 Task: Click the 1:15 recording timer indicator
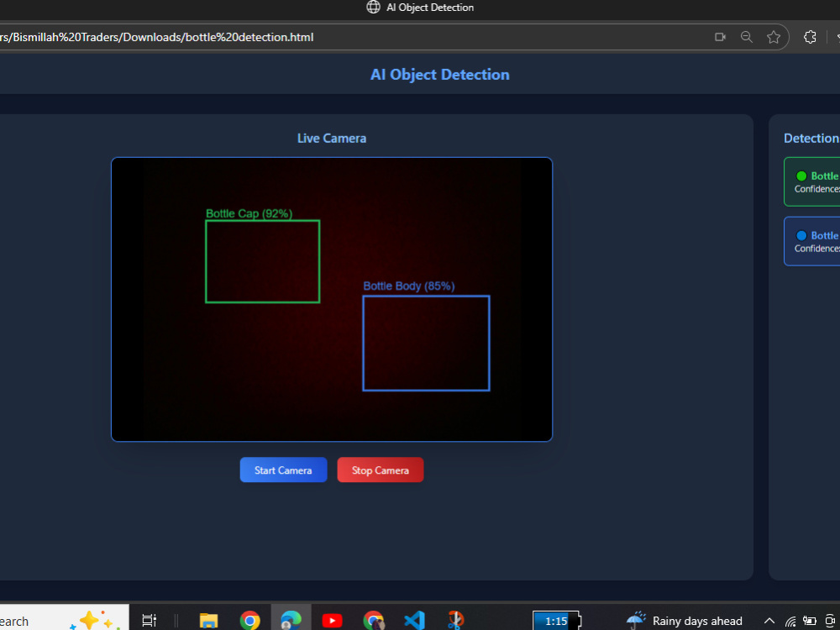[x=556, y=621]
